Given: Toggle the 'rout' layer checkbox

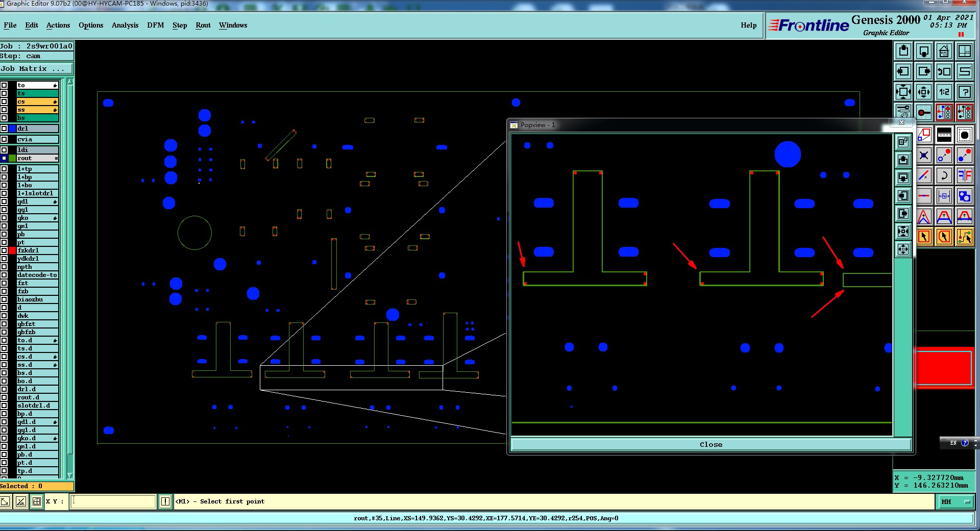Looking at the screenshot, I should pyautogui.click(x=4, y=158).
